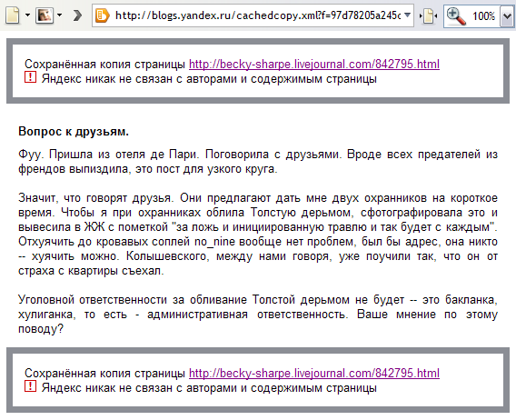Open bottom becky-sharpe.livejournal.com link
Screen dimensions: 516x420
[314, 373]
